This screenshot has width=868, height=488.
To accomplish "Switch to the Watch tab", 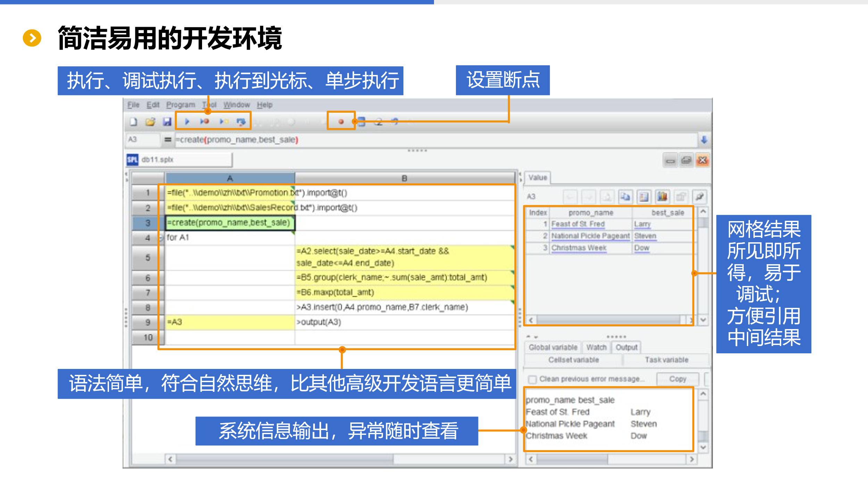I will 596,347.
